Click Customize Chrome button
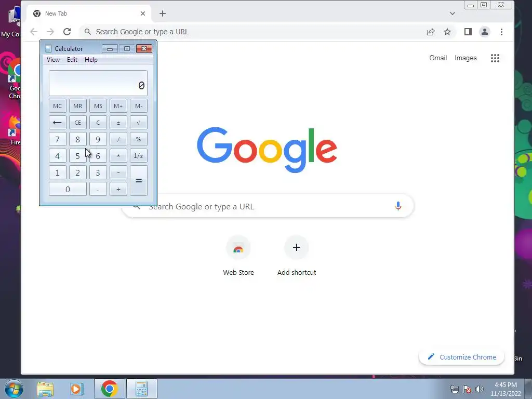This screenshot has width=532, height=399. point(461,357)
